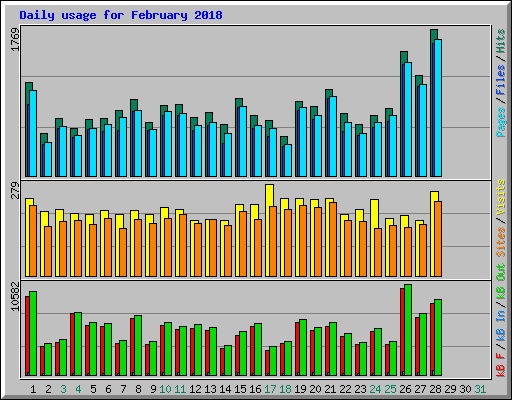Click day 24 on the x-axis

click(375, 389)
